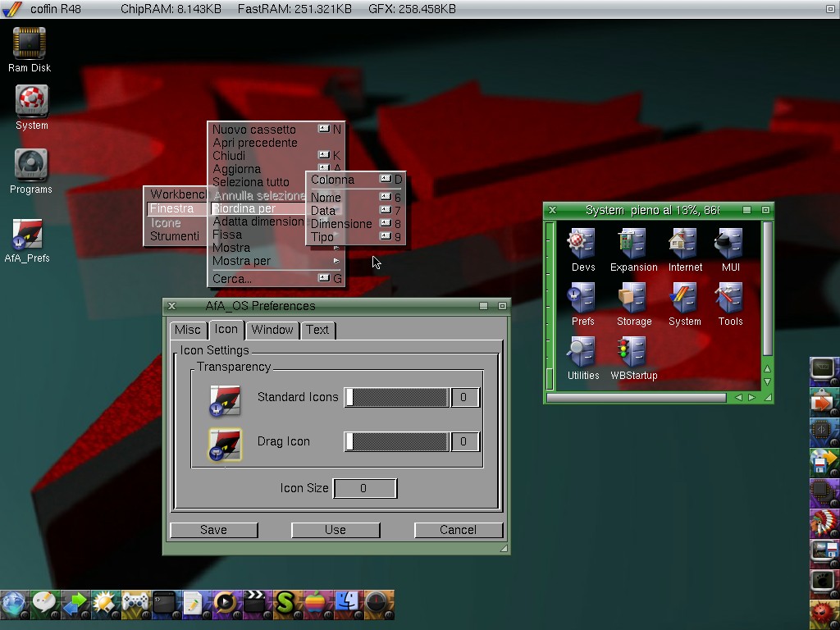Viewport: 840px width, 630px height.
Task: Switch to the Window tab in preferences
Action: coord(272,330)
